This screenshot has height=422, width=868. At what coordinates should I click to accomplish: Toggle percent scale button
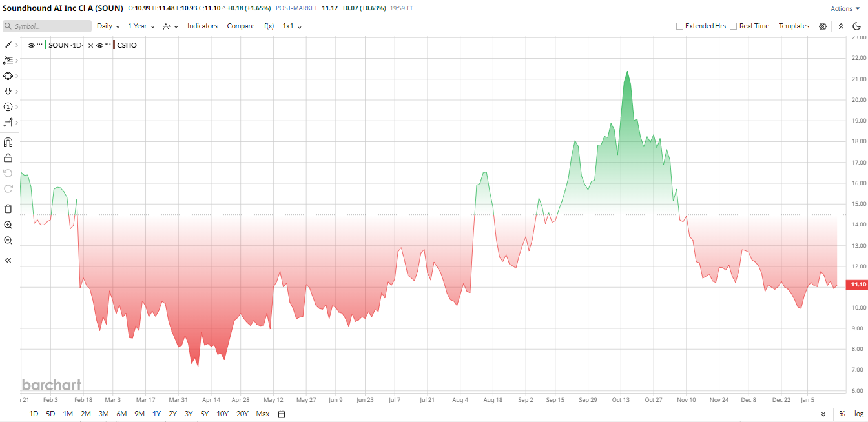point(842,414)
